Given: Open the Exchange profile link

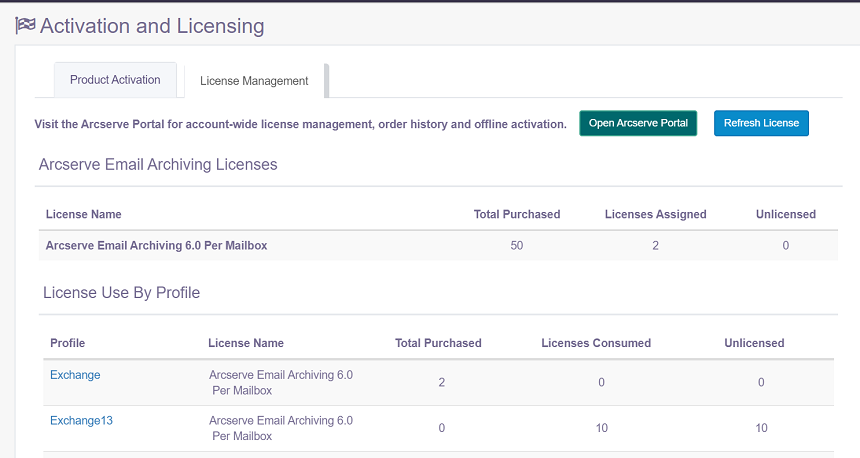Looking at the screenshot, I should point(75,375).
